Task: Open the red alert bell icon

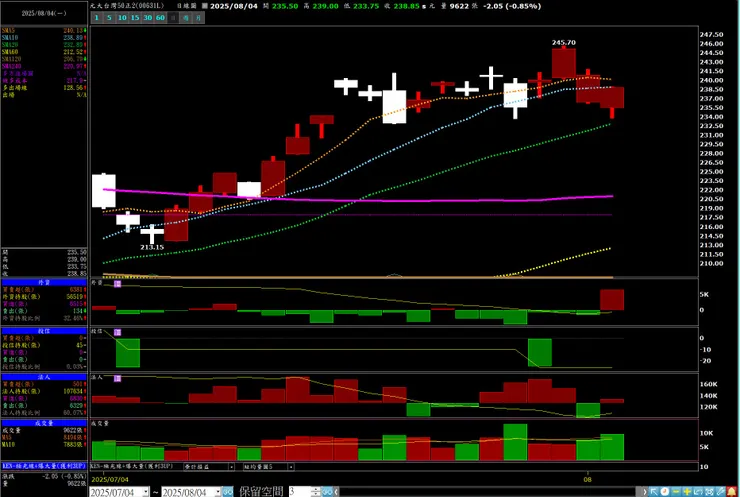Action: (732, 492)
